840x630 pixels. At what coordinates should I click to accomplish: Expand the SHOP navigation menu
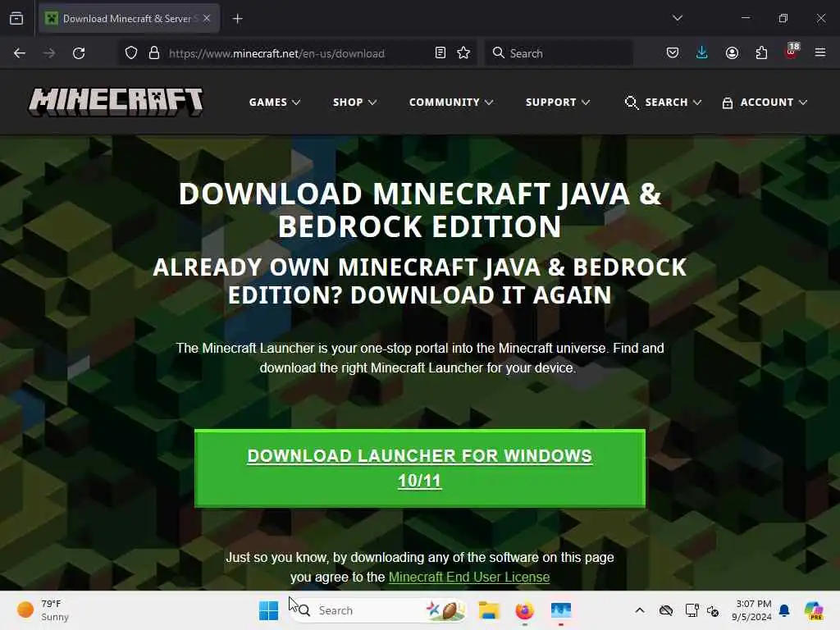click(354, 102)
